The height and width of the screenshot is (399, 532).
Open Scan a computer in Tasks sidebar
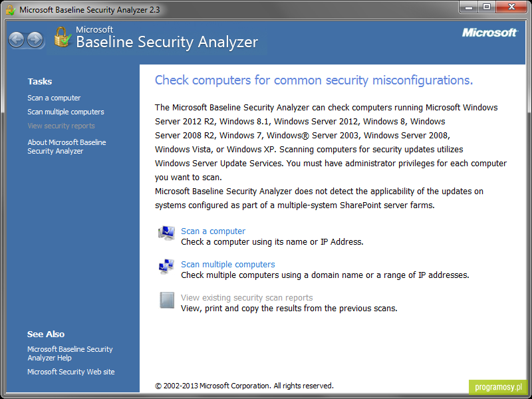pyautogui.click(x=54, y=98)
